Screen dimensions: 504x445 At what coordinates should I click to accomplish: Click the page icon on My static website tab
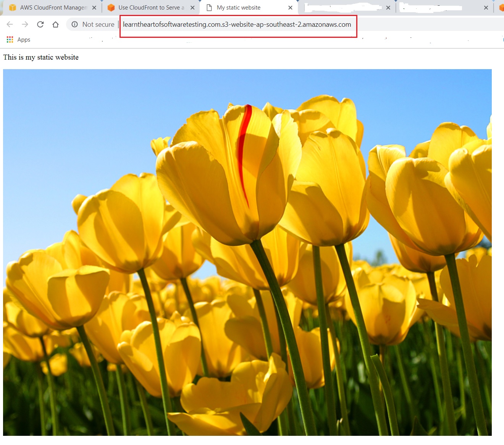(209, 8)
